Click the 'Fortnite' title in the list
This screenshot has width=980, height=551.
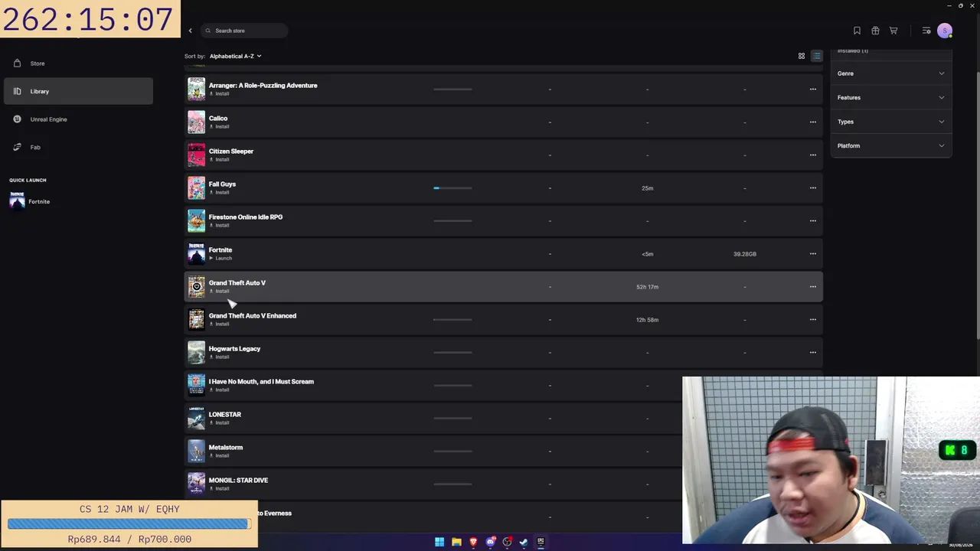(220, 250)
